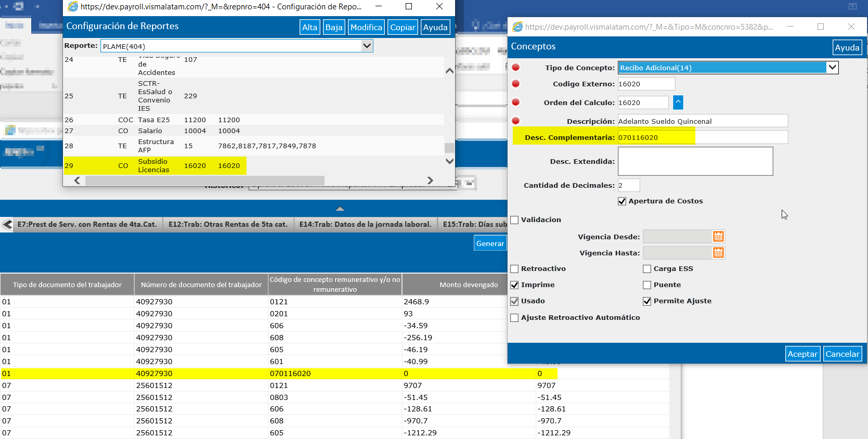868x439 pixels.
Task: Toggle the Imprime checkbox
Action: point(515,285)
